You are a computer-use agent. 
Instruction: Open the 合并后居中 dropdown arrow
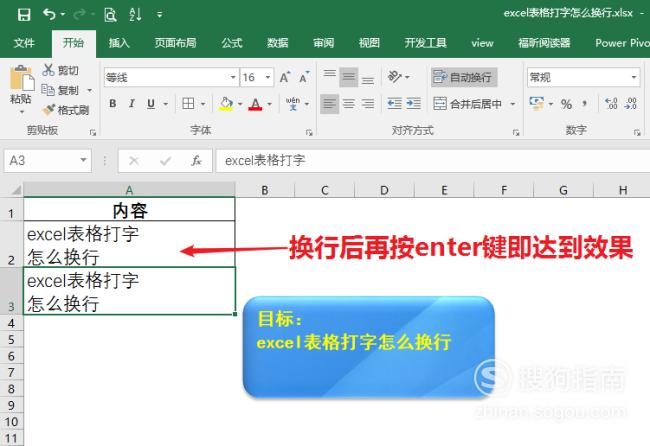coord(512,104)
